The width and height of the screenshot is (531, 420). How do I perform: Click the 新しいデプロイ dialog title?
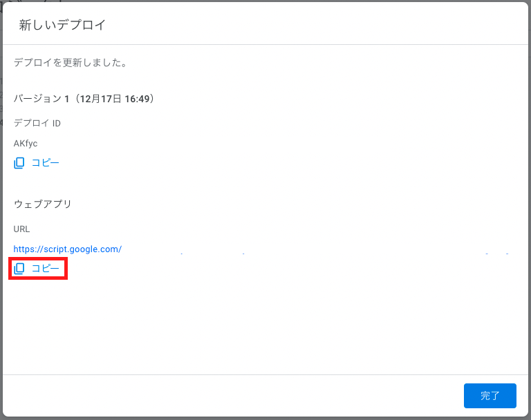click(62, 25)
